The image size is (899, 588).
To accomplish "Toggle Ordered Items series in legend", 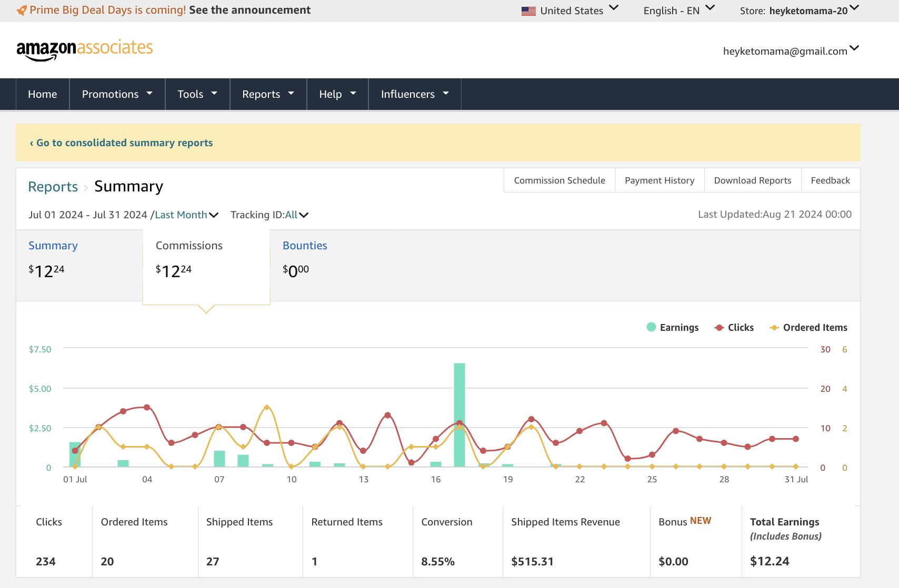I will pos(808,327).
